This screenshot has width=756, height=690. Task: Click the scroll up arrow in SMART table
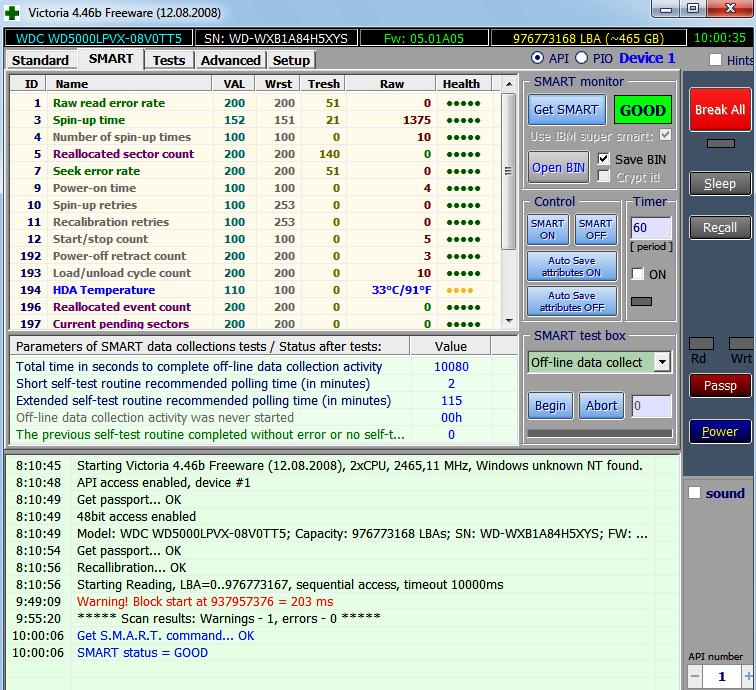point(509,84)
